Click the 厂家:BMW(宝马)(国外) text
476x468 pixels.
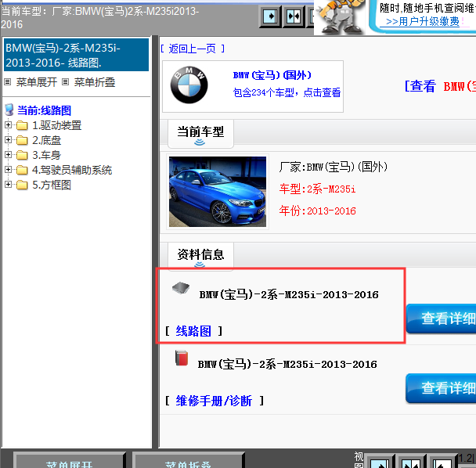click(334, 167)
